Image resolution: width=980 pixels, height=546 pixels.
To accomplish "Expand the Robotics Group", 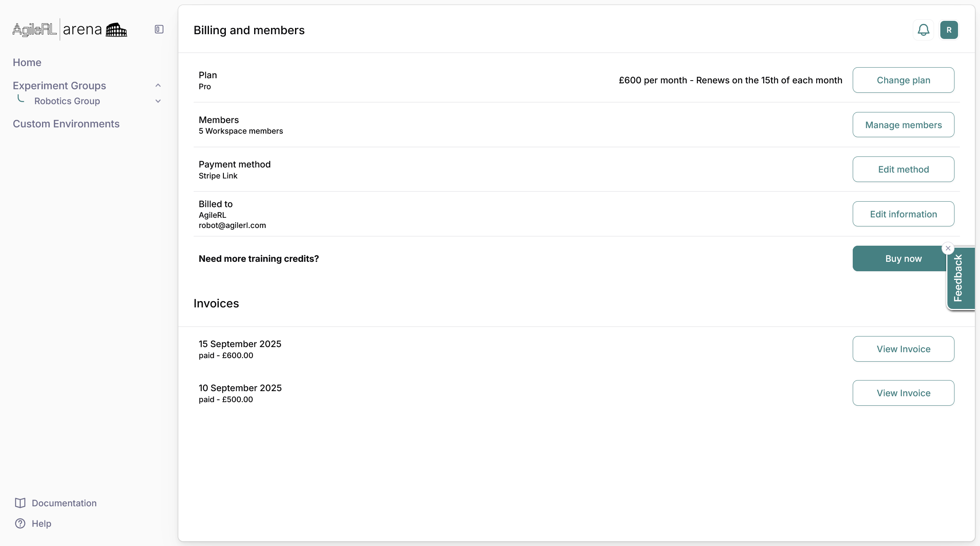I will (158, 101).
